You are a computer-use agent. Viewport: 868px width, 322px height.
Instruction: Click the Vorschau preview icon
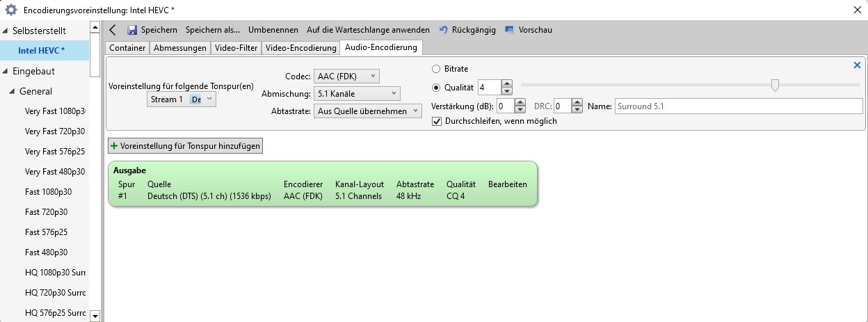[x=510, y=30]
